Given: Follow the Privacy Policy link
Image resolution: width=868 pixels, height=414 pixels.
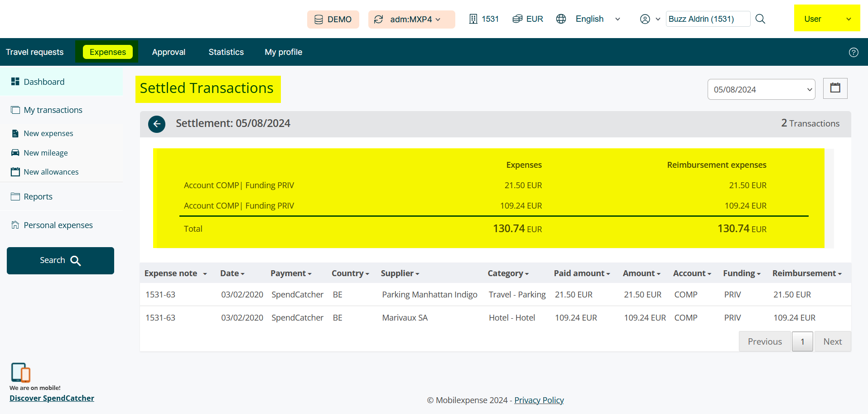Looking at the screenshot, I should (x=539, y=400).
